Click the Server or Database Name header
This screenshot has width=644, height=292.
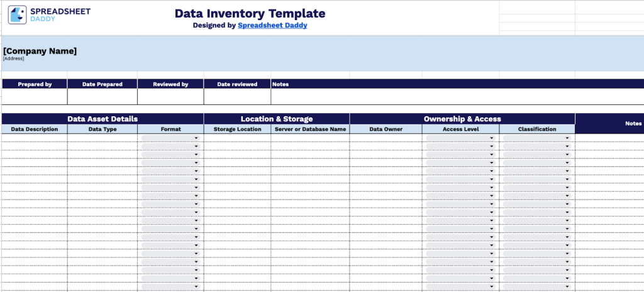tap(311, 129)
